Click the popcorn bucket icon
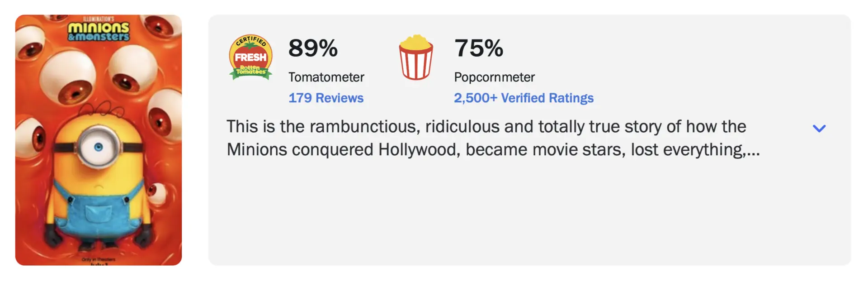Viewport: 868px width, 282px height. coord(416,57)
